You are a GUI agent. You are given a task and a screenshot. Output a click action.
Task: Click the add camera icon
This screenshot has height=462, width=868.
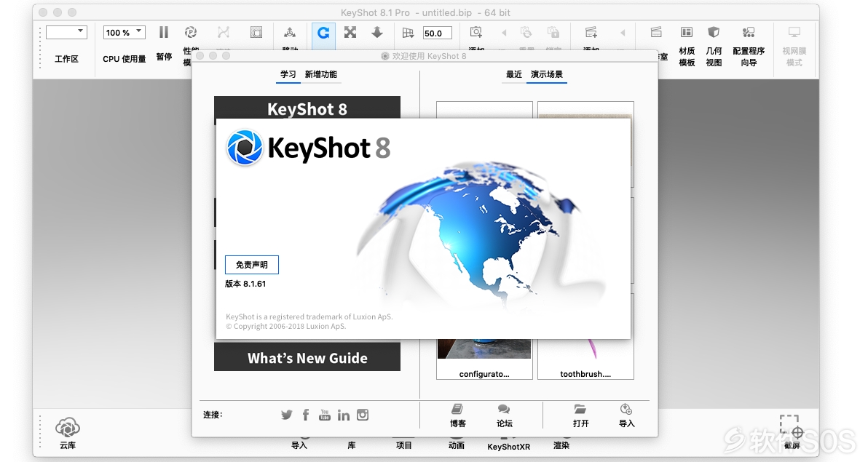tap(476, 32)
